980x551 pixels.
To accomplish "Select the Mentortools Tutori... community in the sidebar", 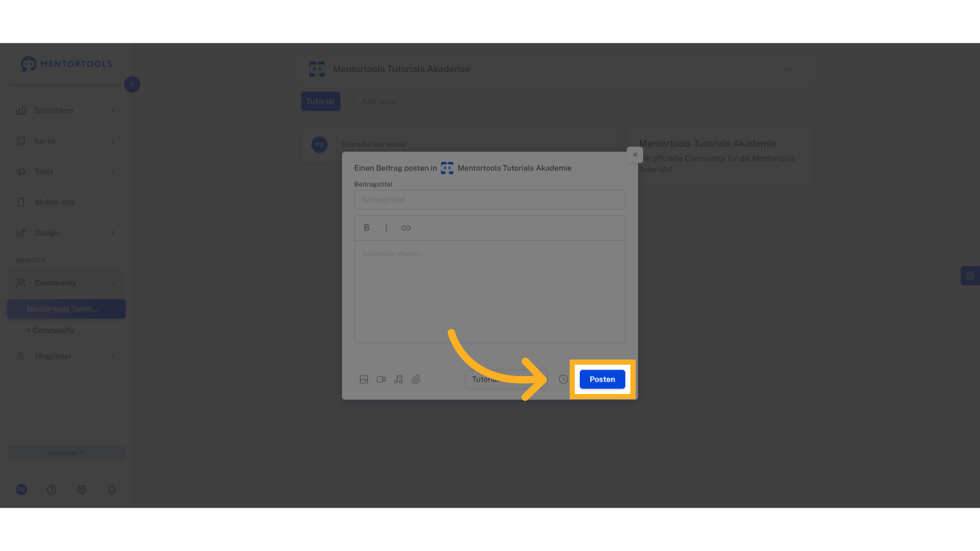I will point(66,309).
